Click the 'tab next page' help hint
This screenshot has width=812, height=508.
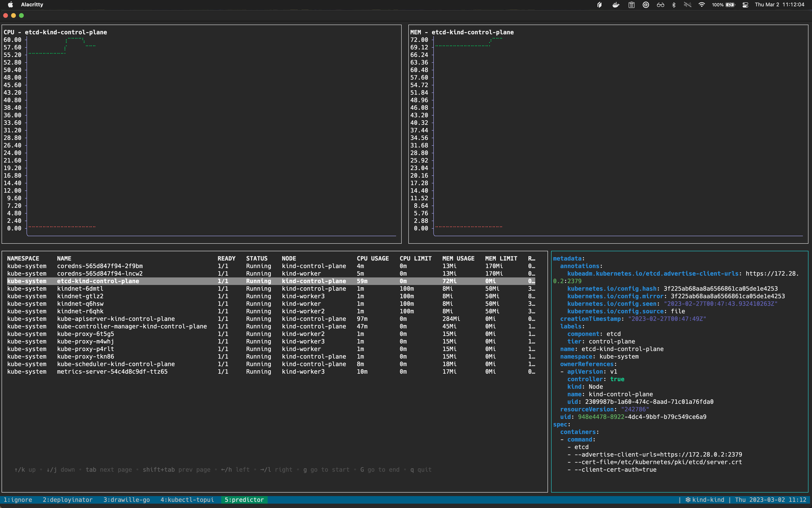pos(109,470)
